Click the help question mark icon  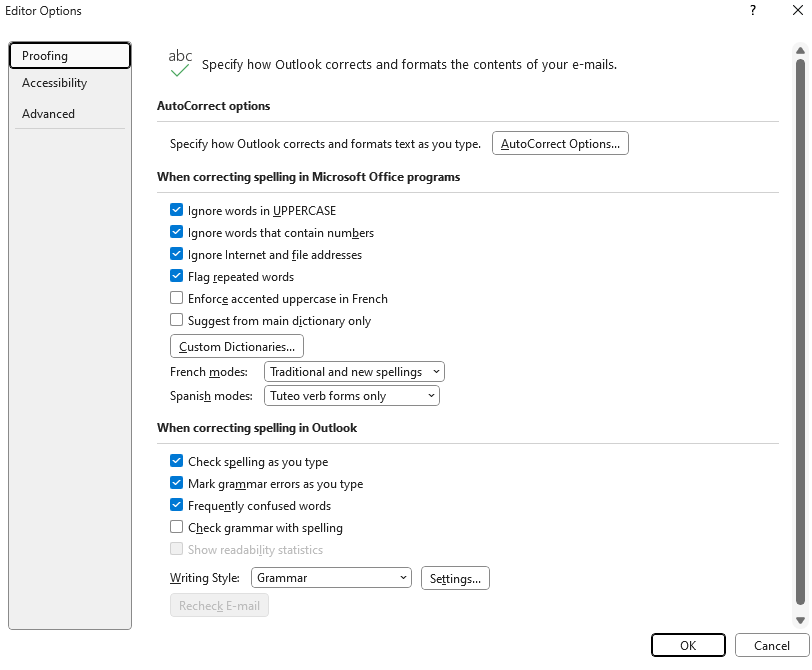pos(752,10)
